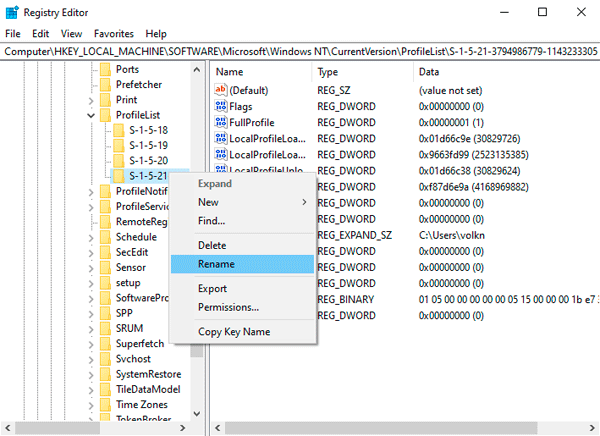This screenshot has height=436, width=600.
Task: Click the TileDataModel folder icon
Action: (x=105, y=390)
